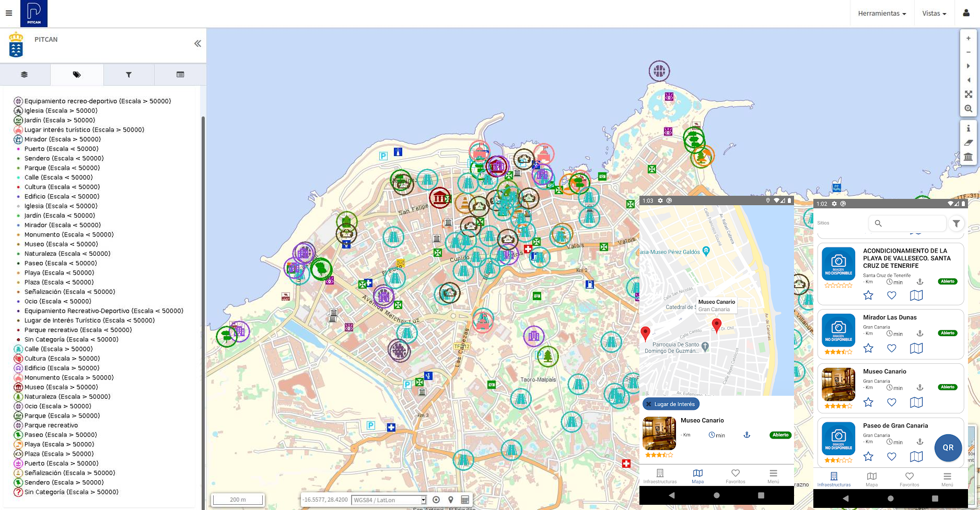This screenshot has width=980, height=510.
Task: Expand the Vistas dropdown menu
Action: tap(934, 14)
